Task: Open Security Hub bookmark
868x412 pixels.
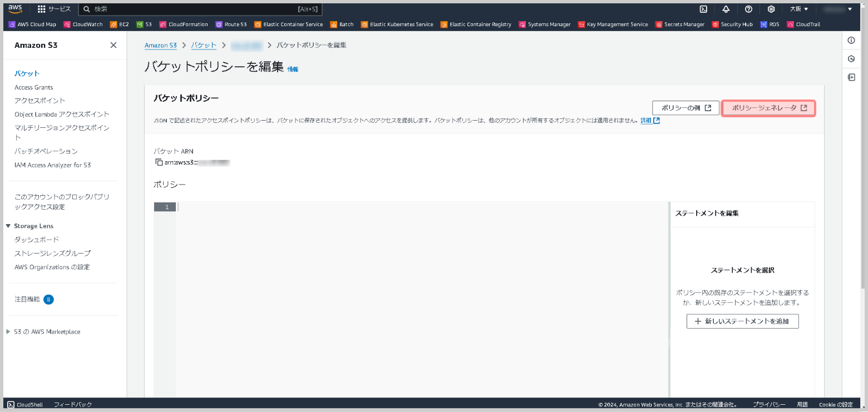Action: 732,24
